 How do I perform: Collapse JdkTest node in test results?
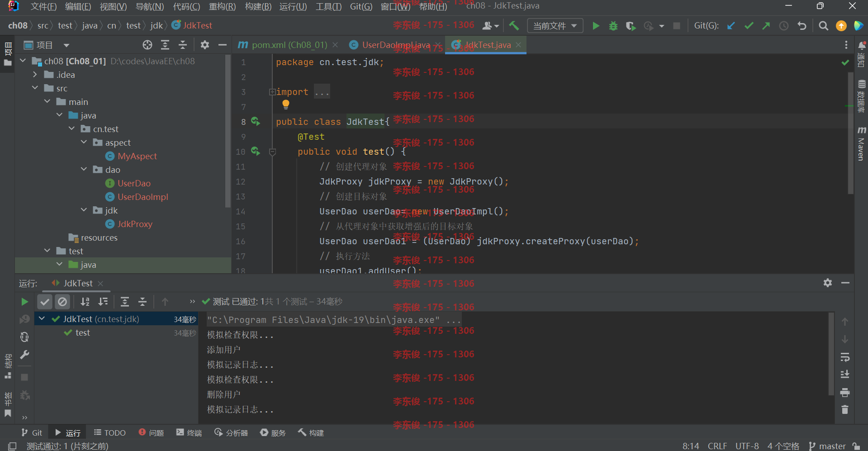[42, 319]
